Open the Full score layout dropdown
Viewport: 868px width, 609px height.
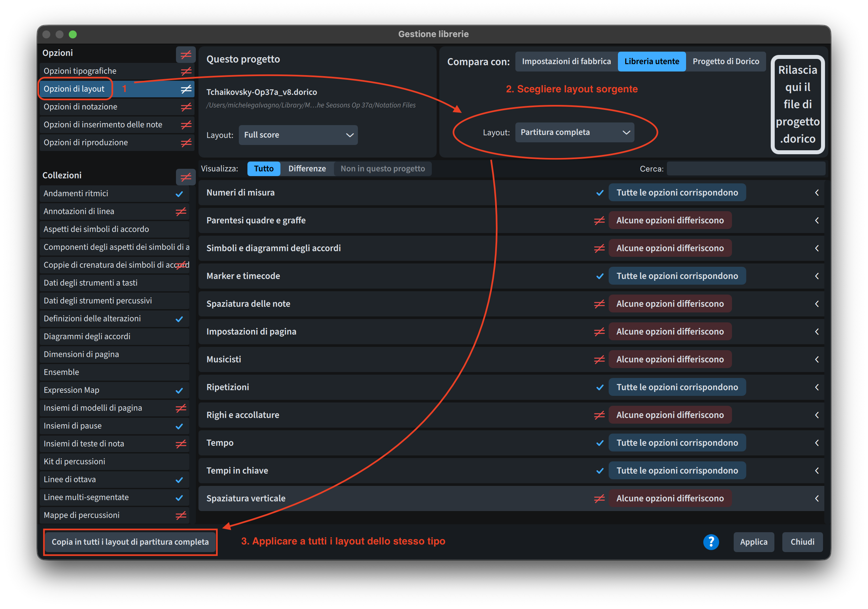click(298, 135)
